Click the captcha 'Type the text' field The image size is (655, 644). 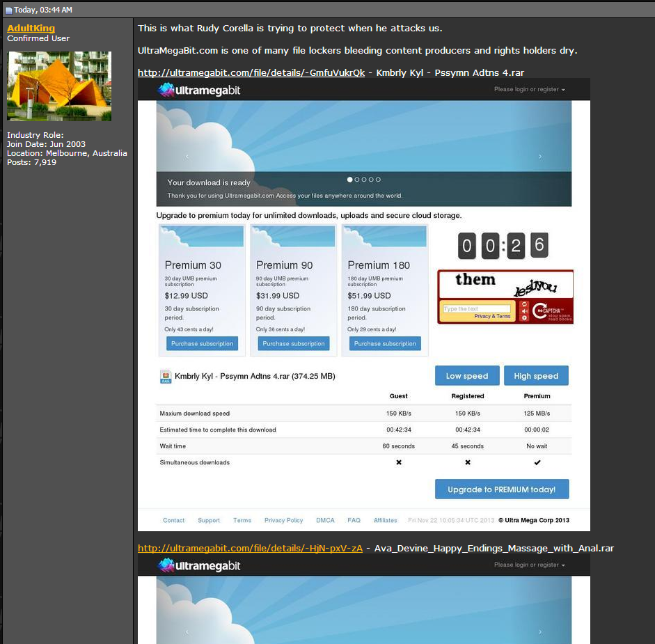coord(477,309)
